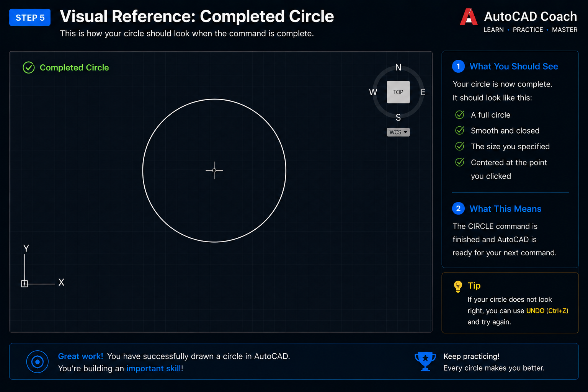Screen dimensions: 588x392
Task: Click the Completed Circle label
Action: 74,68
